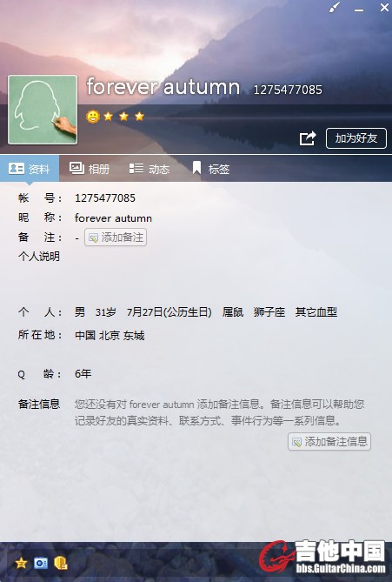The width and height of the screenshot is (392, 582).
Task: Click the 添加备注 button
Action: 116,237
